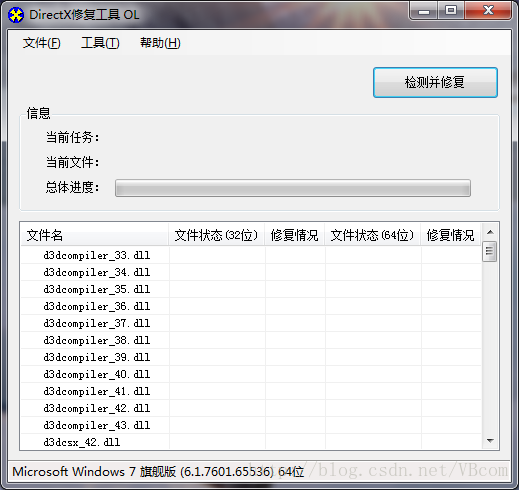Select d3dcompiler_43.dll row
The image size is (520, 490).
[251, 425]
